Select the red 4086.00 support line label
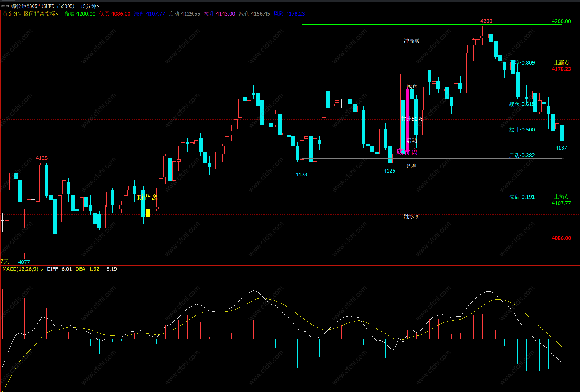Viewport: 580px width, 392px height. click(561, 238)
